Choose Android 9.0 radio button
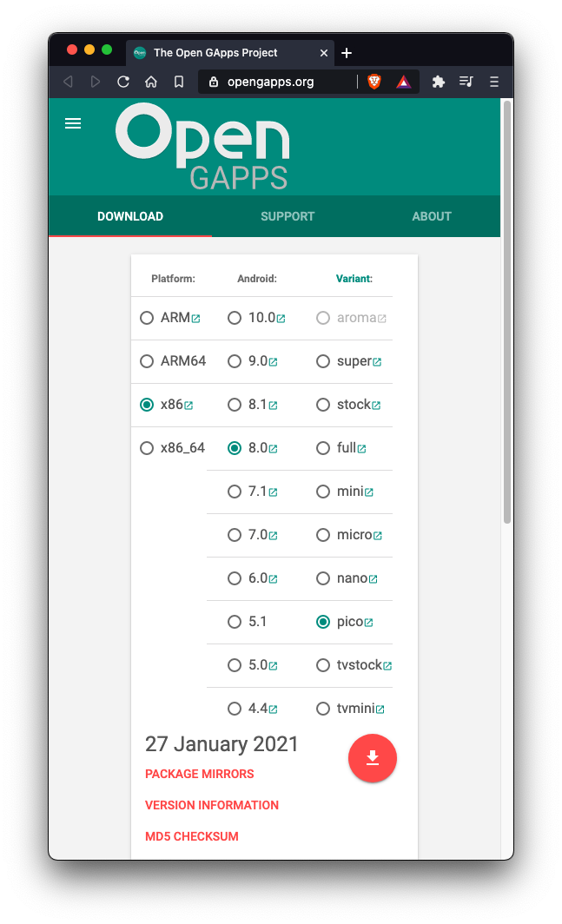This screenshot has width=562, height=924. pyautogui.click(x=235, y=361)
